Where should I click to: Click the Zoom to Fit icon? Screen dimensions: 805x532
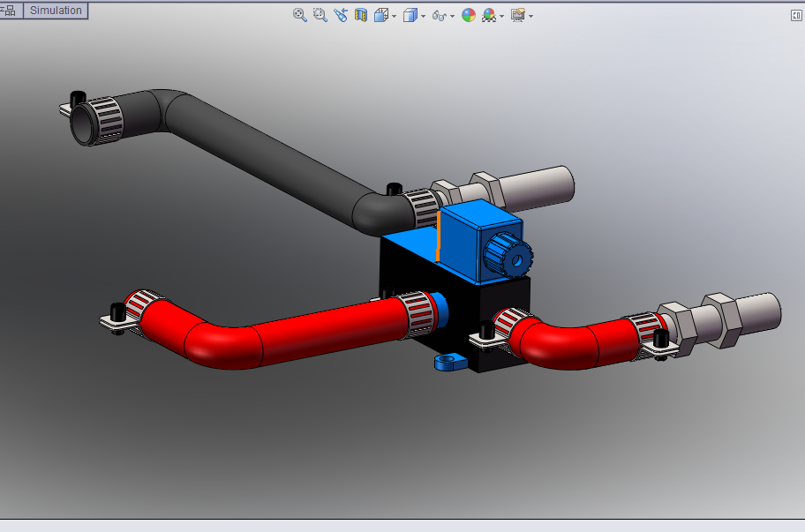(x=300, y=15)
